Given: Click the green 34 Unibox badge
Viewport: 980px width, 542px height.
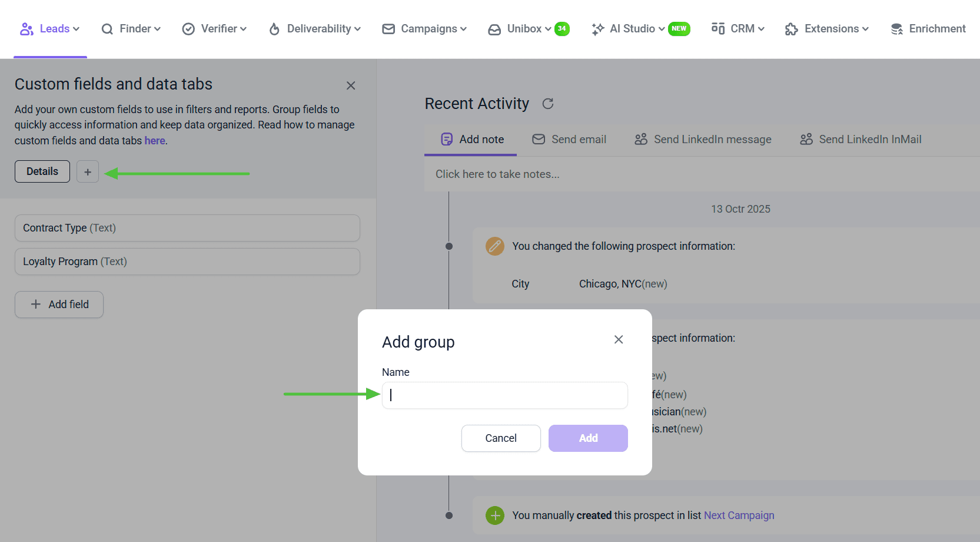Looking at the screenshot, I should pos(562,29).
